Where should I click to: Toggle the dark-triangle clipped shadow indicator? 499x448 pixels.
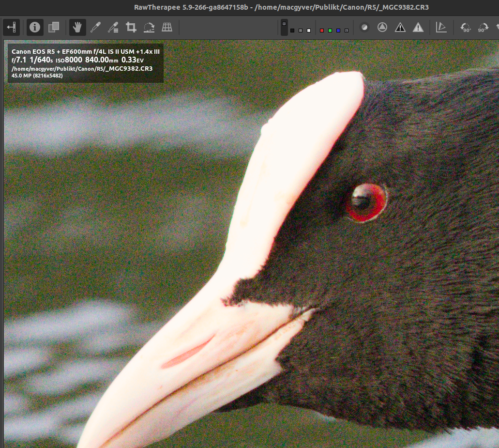coord(400,27)
